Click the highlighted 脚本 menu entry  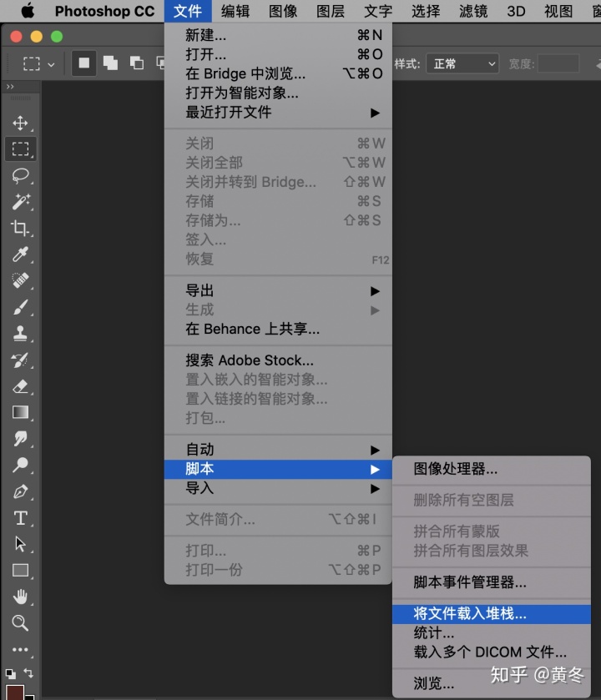pos(278,469)
